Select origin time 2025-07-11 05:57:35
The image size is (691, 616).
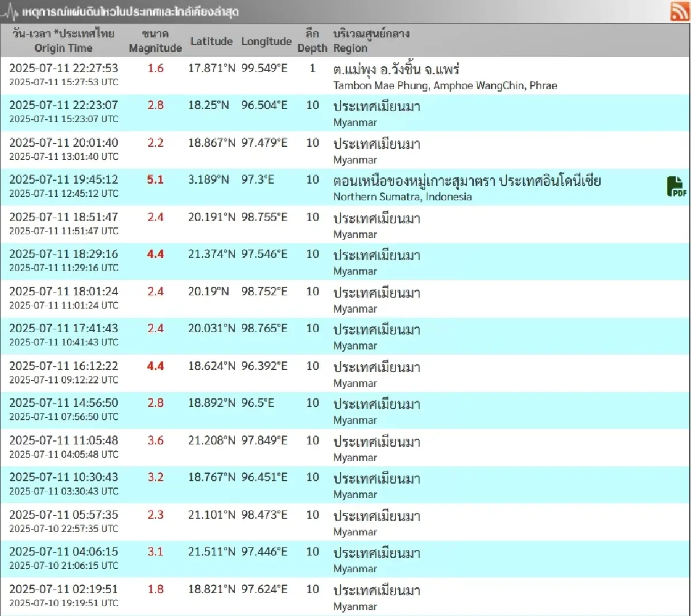click(x=63, y=514)
